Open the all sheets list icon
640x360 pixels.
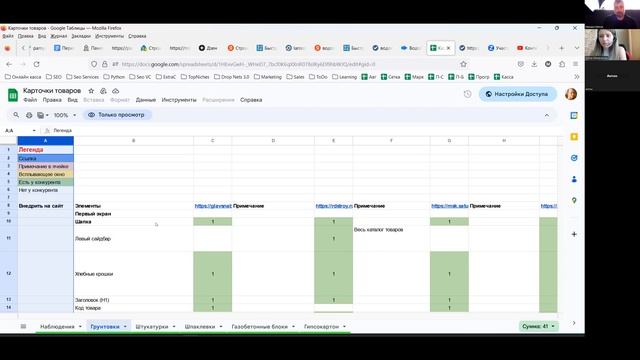click(23, 326)
